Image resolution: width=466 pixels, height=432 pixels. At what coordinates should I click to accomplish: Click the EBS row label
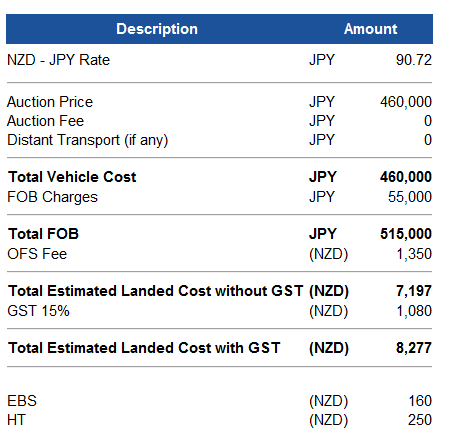(x=22, y=401)
